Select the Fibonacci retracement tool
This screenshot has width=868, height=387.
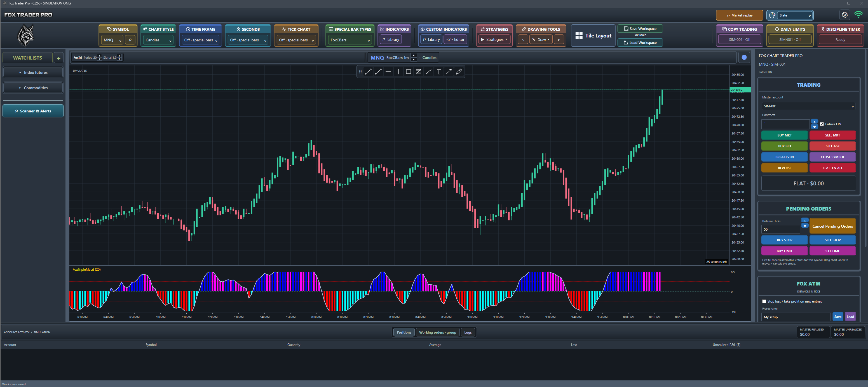click(x=419, y=72)
